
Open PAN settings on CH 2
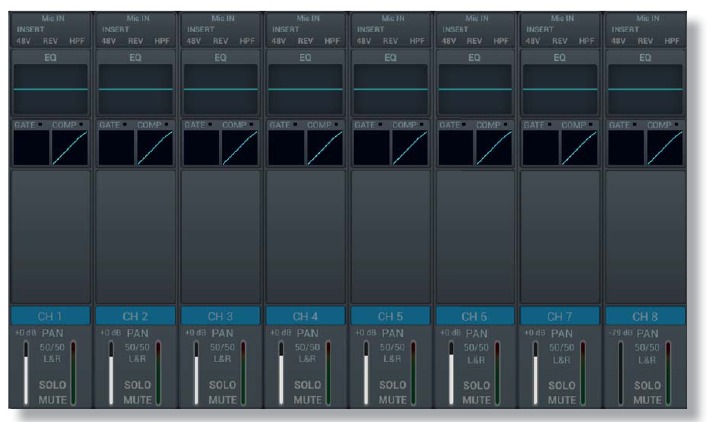[x=137, y=333]
